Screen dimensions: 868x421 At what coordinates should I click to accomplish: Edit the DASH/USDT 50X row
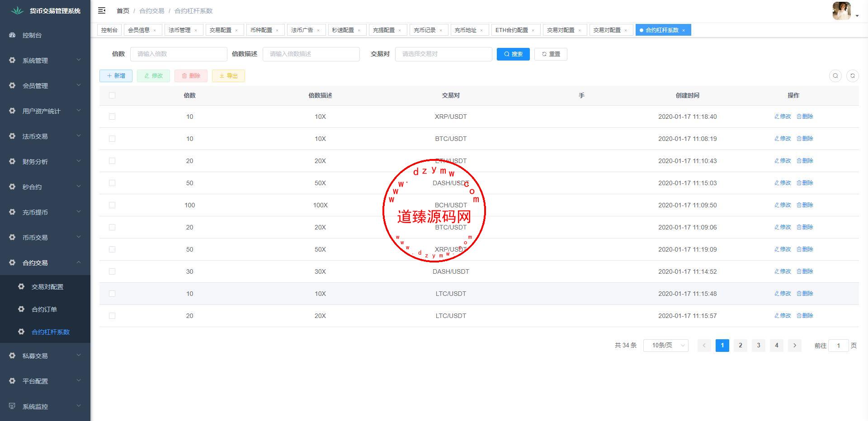coord(783,183)
